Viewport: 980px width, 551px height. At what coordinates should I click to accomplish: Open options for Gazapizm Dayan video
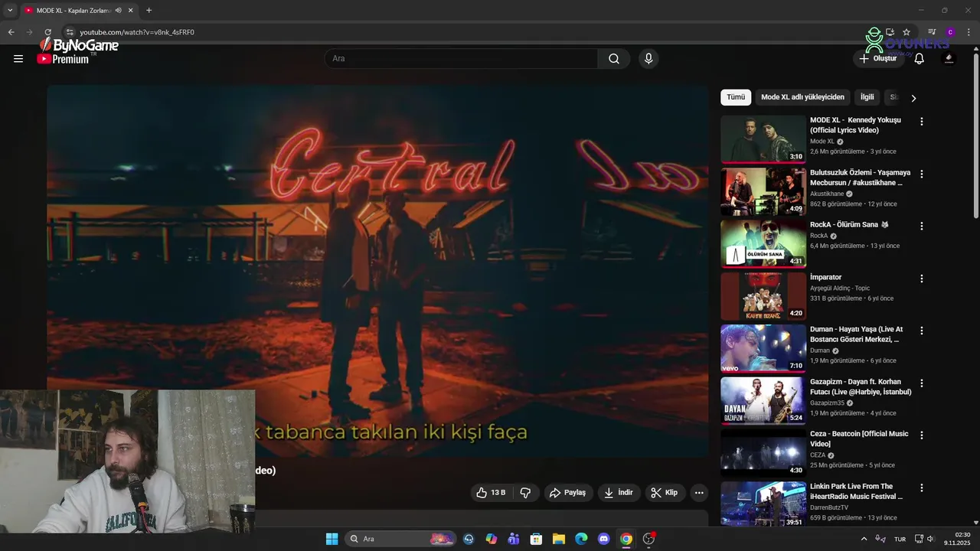[x=921, y=383]
